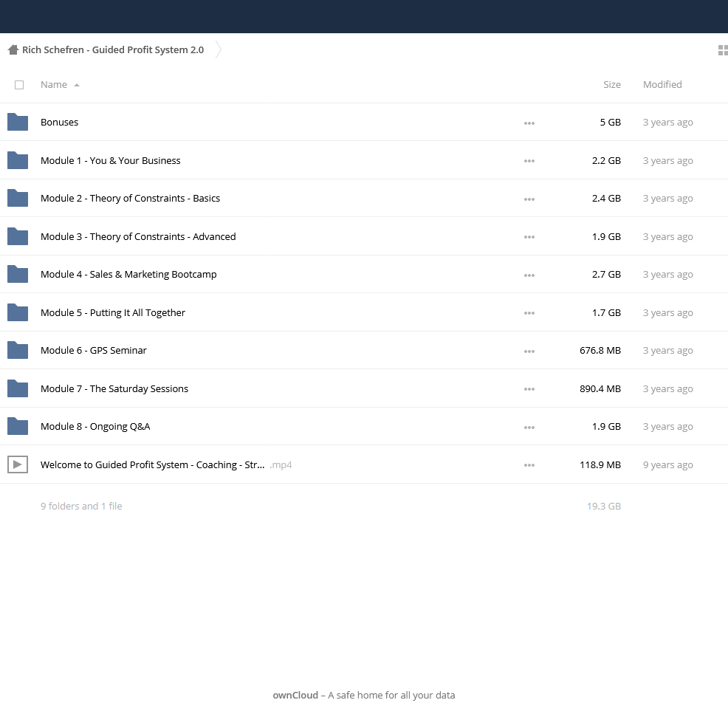This screenshot has width=728, height=717.
Task: Open Module 8 - Ongoing Q&A folder
Action: point(95,426)
